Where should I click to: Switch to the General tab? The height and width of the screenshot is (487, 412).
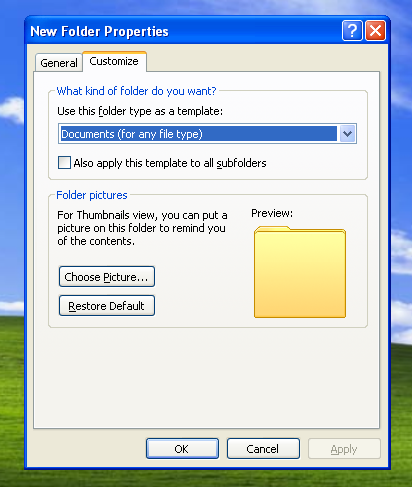pos(59,62)
